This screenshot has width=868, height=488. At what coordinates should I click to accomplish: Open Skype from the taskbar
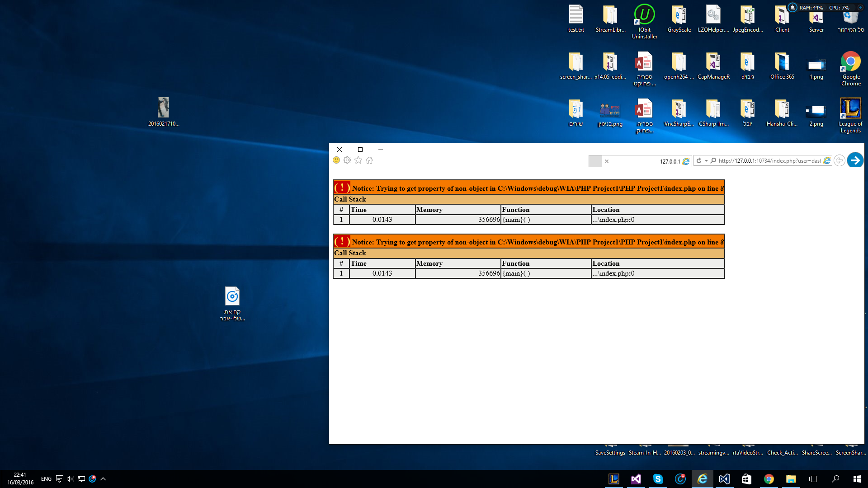658,479
